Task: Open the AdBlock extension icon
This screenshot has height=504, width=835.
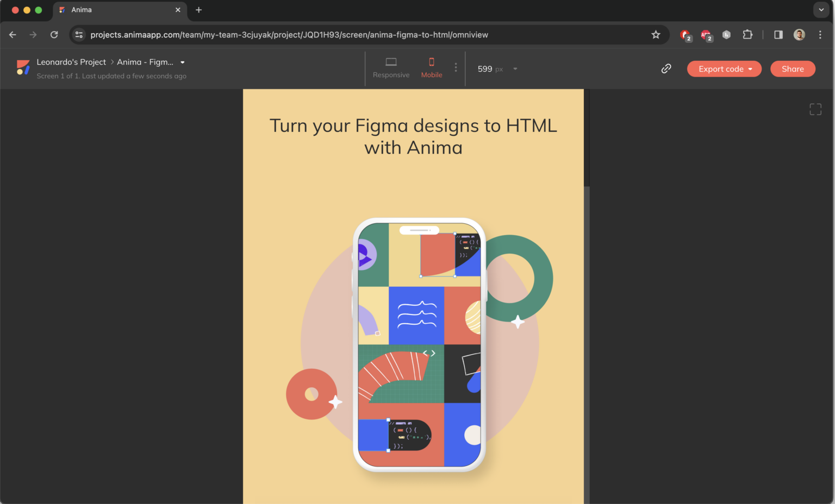Action: [685, 34]
